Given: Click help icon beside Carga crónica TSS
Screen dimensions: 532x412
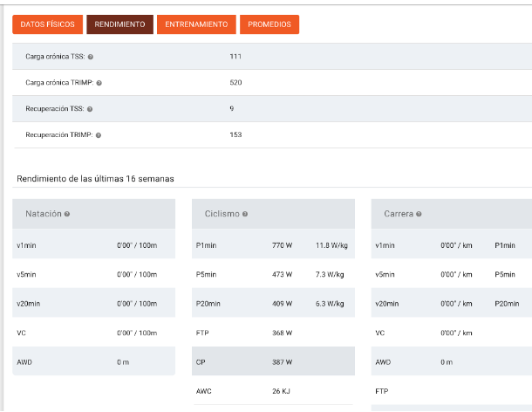Looking at the screenshot, I should (91, 57).
